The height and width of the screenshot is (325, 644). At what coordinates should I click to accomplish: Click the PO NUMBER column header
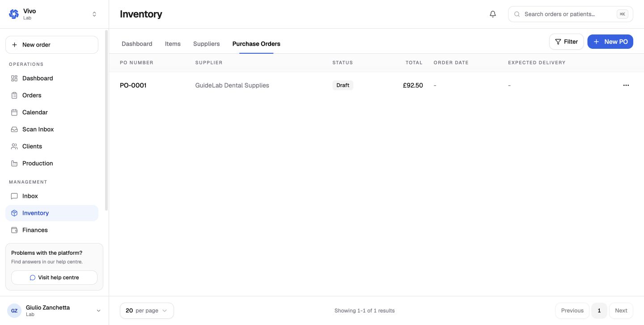(x=136, y=63)
